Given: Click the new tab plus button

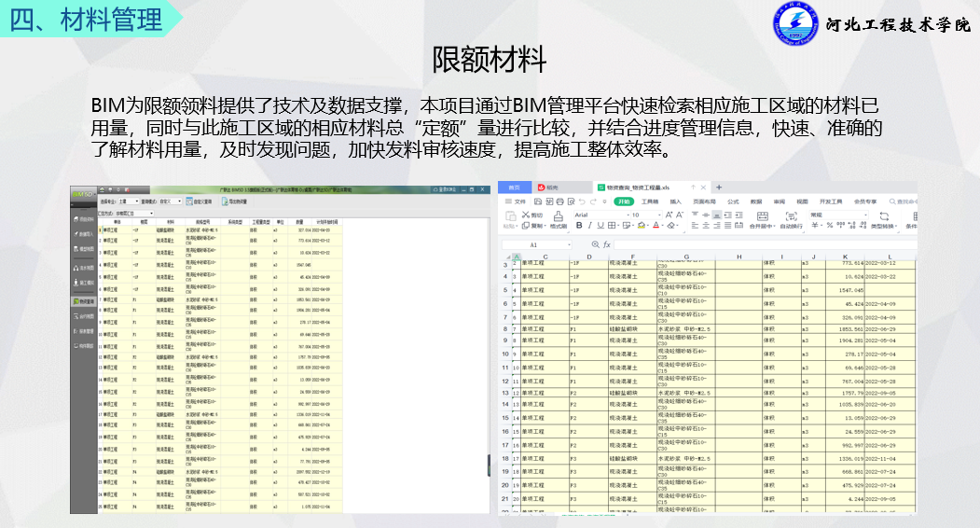Looking at the screenshot, I should tap(719, 188).
